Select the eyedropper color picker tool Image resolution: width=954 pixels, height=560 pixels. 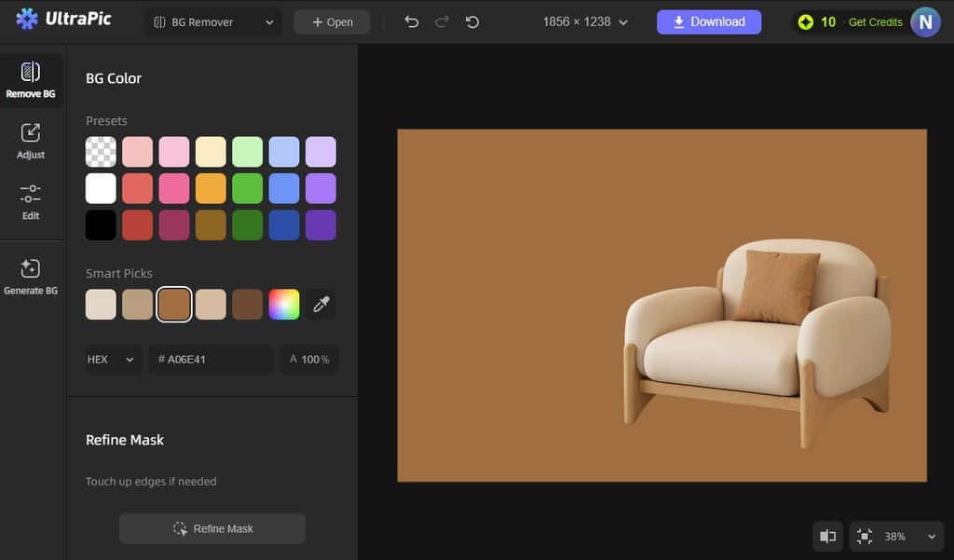[x=321, y=305]
